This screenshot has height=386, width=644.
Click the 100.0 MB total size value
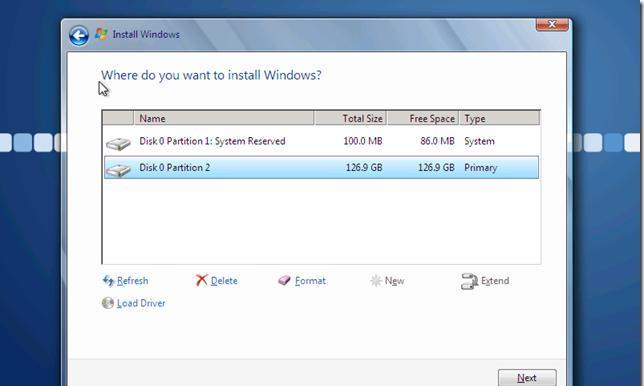[x=363, y=141]
